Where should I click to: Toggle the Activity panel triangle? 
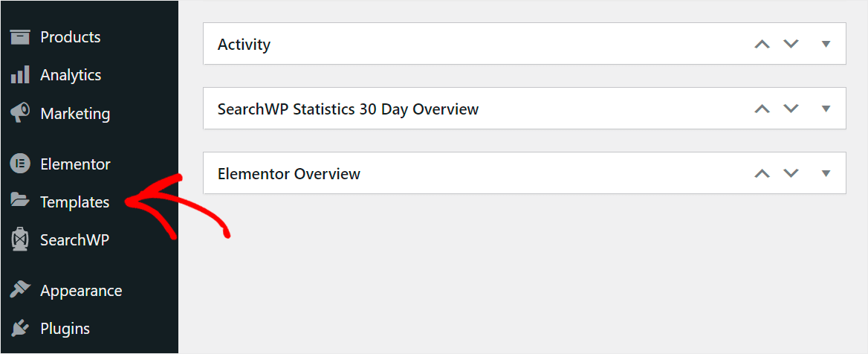[x=825, y=44]
